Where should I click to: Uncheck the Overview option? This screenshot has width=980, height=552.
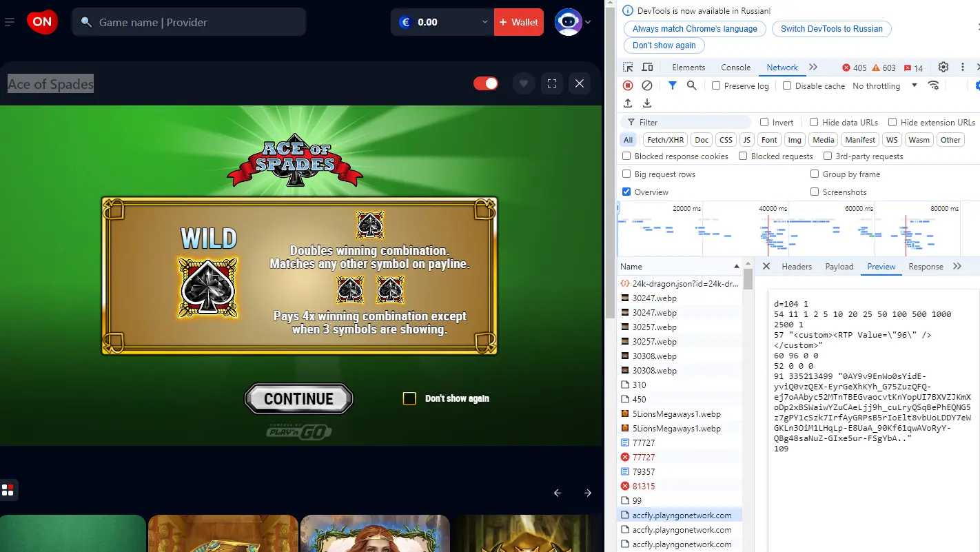[626, 192]
